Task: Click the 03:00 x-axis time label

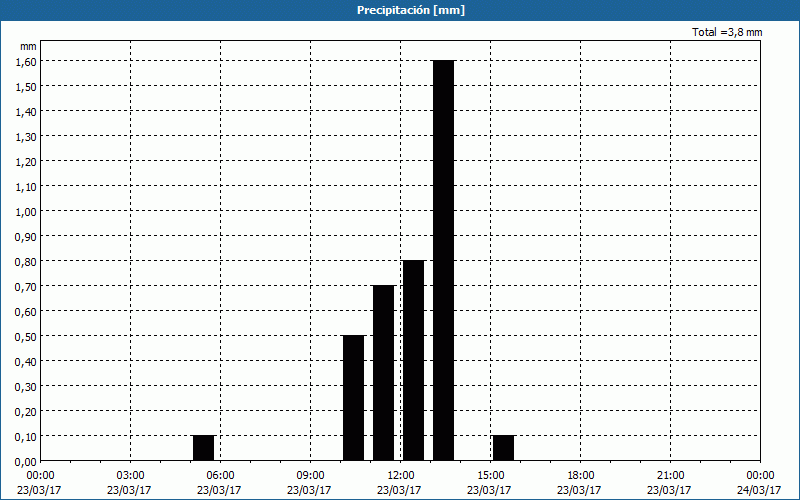Action: [131, 476]
